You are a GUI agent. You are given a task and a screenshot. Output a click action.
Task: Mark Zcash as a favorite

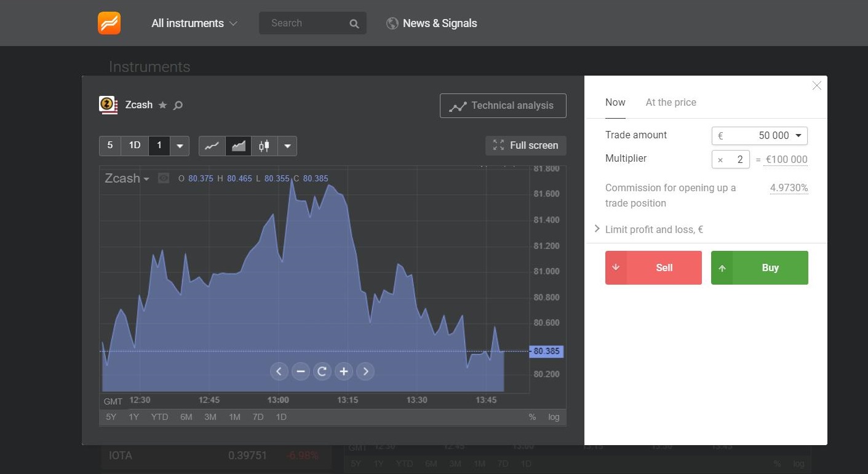(x=162, y=105)
